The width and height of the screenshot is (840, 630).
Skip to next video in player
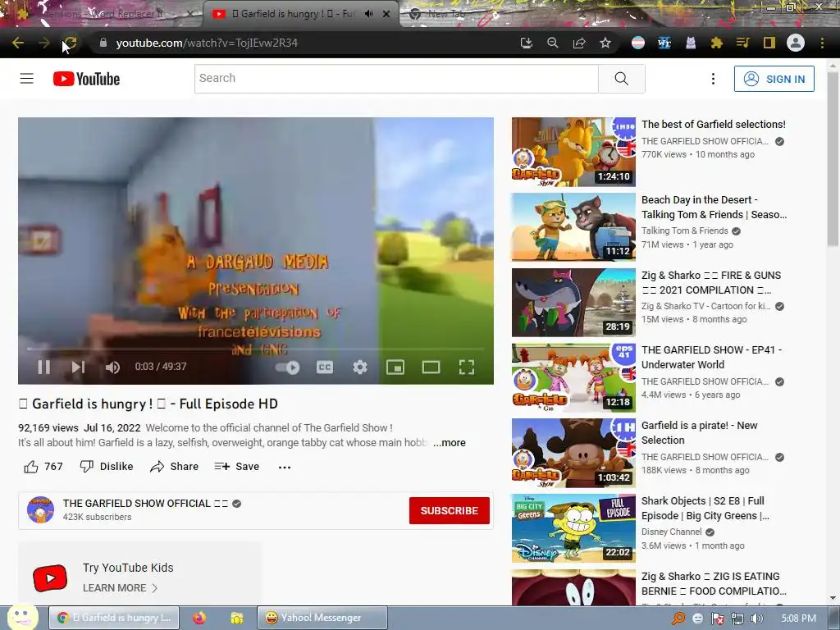78,367
